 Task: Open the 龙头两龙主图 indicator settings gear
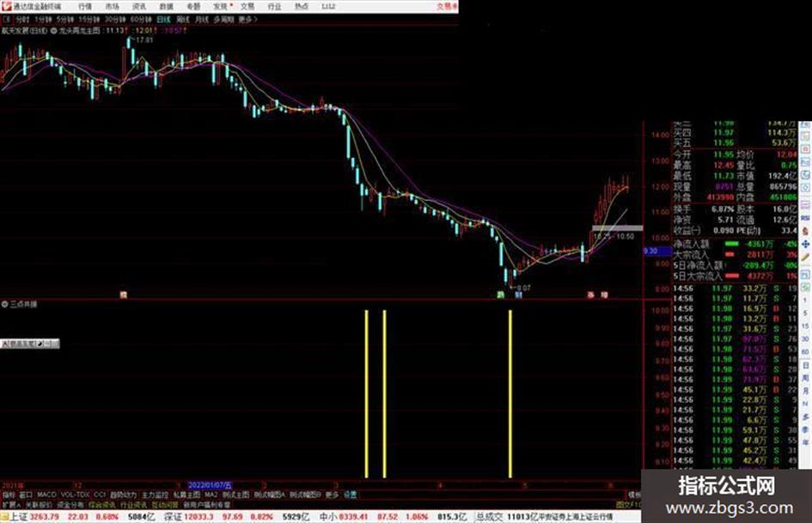click(x=54, y=31)
